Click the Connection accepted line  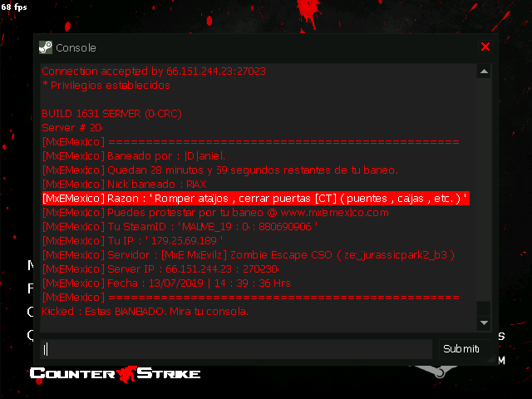154,71
